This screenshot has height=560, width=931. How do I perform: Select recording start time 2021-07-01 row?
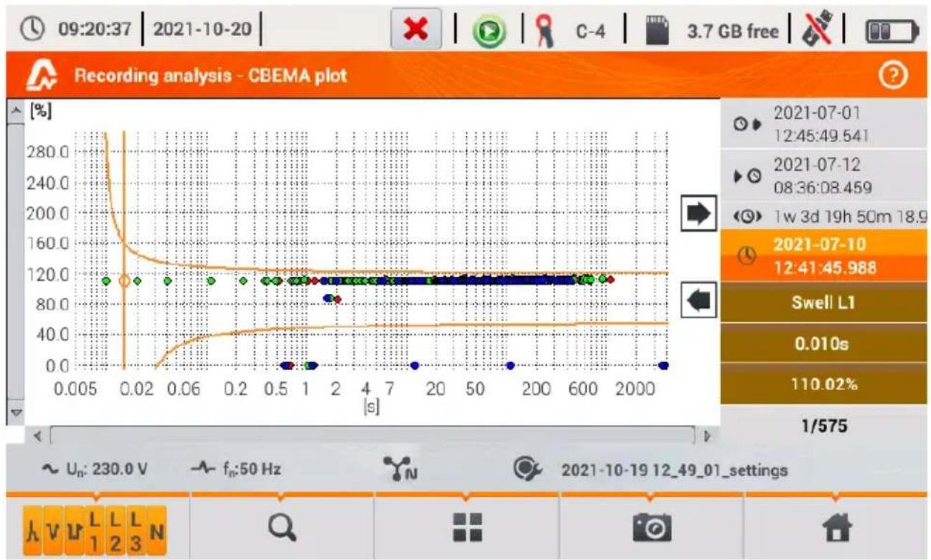click(826, 124)
